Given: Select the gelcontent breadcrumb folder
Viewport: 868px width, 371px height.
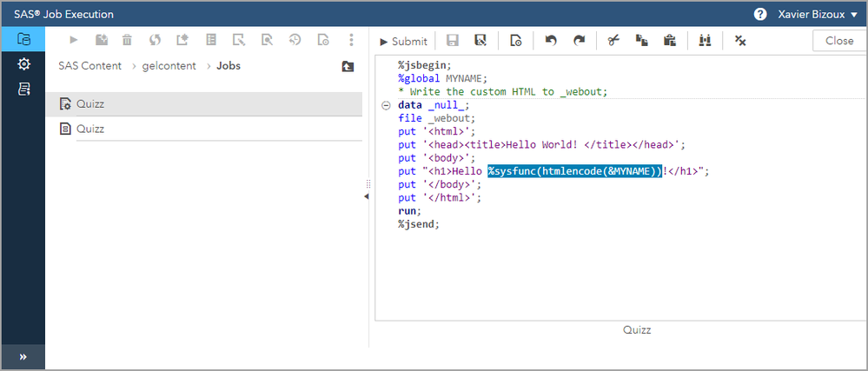Looking at the screenshot, I should point(169,66).
